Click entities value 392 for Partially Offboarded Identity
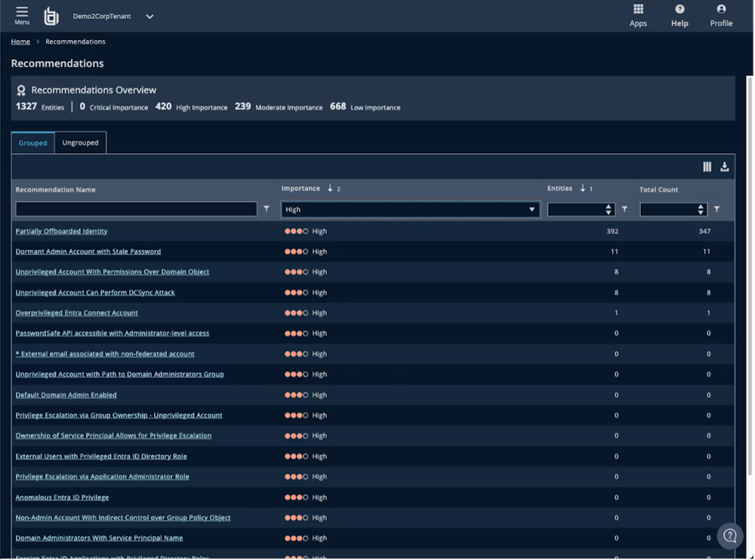Viewport: 755px width, 560px height. 612,231
